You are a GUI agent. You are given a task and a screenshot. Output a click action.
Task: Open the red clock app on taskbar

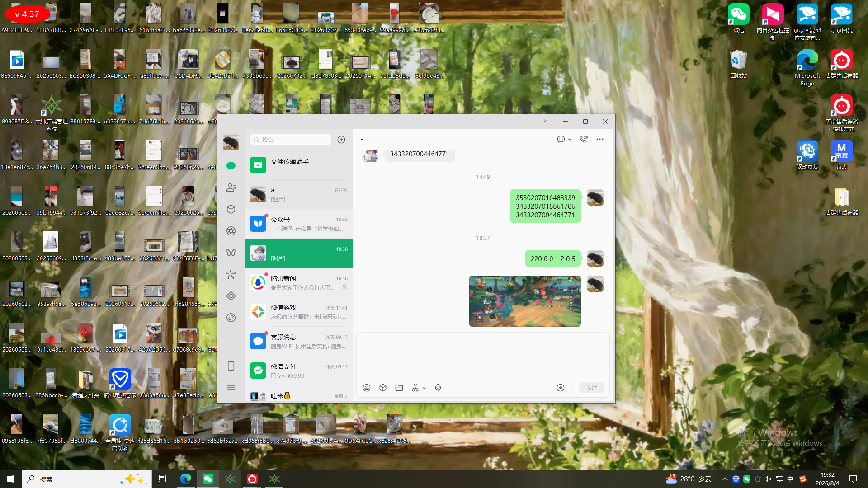[252, 479]
